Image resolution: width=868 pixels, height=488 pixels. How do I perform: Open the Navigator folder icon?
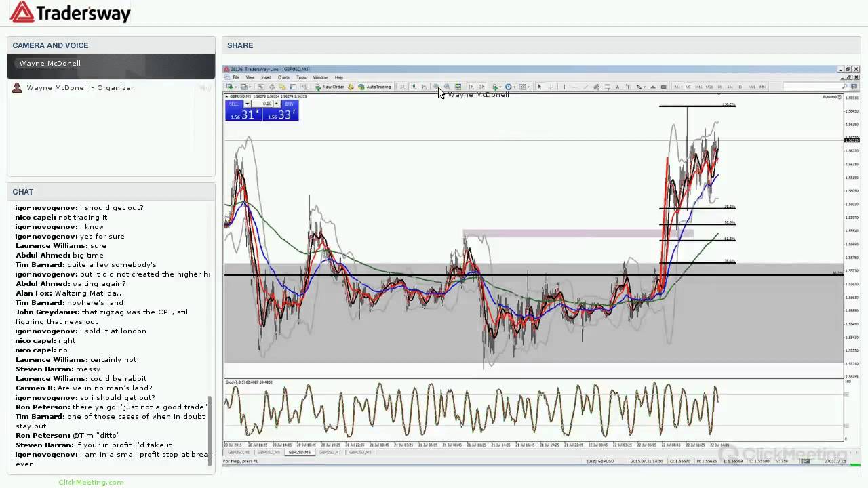pyautogui.click(x=283, y=87)
